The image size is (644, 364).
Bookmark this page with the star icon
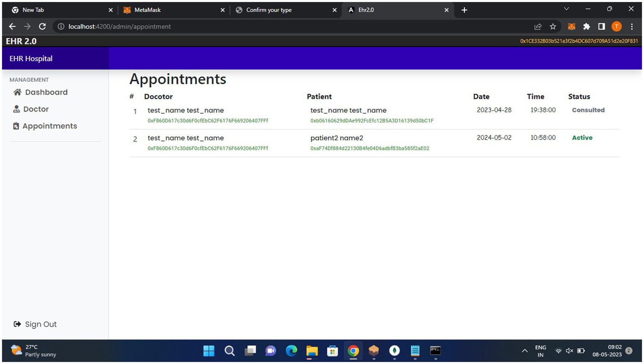[553, 26]
